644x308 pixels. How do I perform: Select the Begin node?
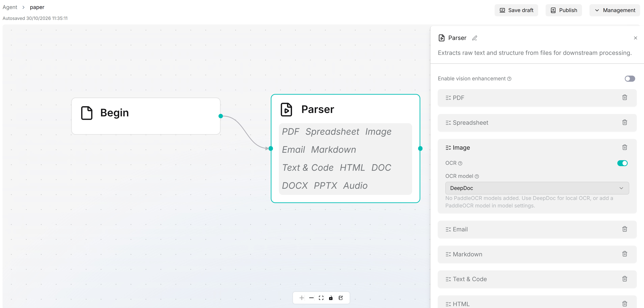[x=146, y=116]
